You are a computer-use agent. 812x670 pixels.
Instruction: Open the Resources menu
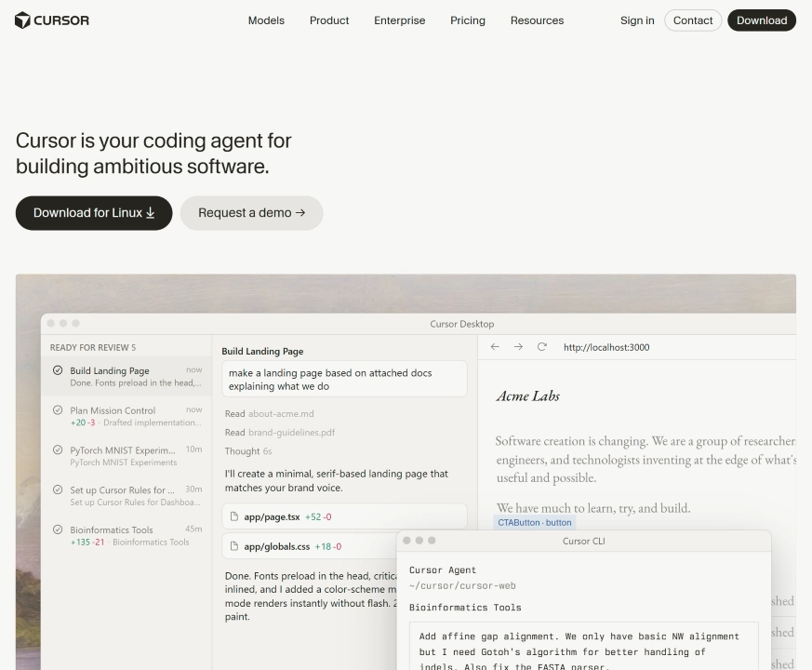click(x=537, y=20)
